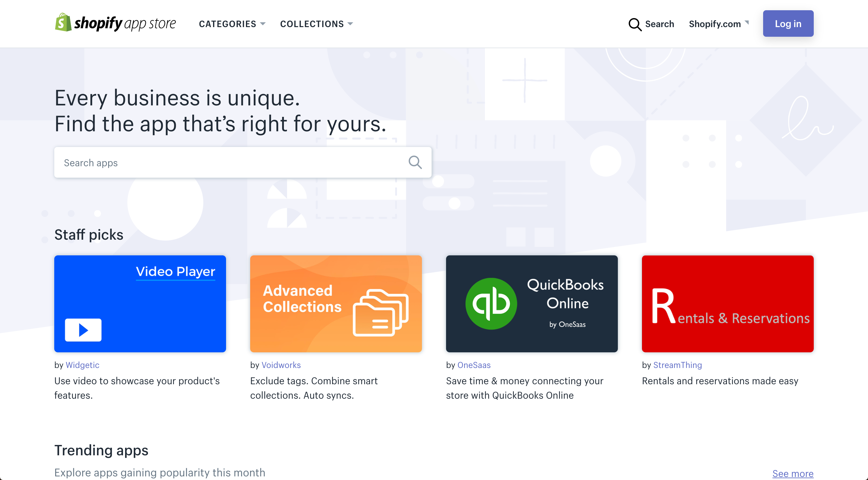Focus the Search apps input field
This screenshot has width=868, height=480.
click(x=243, y=162)
